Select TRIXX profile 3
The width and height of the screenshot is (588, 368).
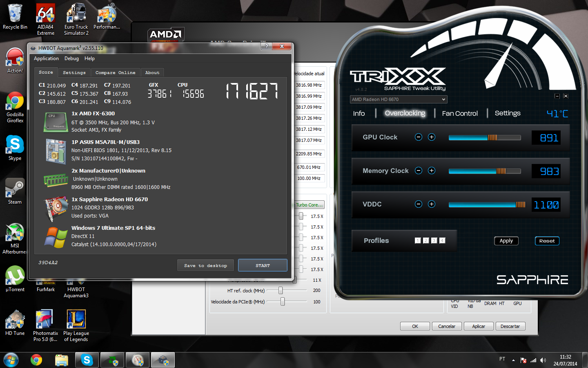tap(434, 240)
